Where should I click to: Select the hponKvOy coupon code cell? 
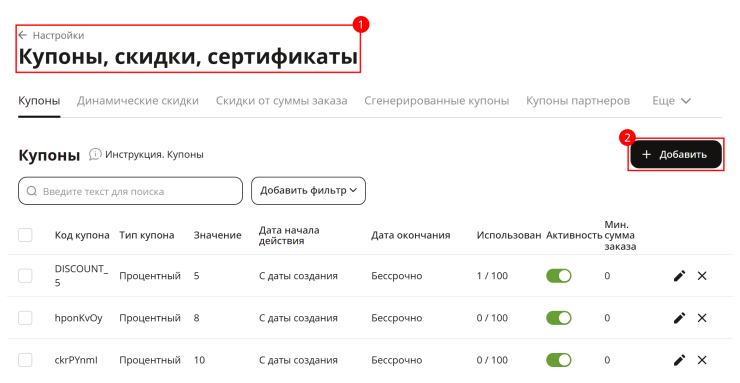[78, 318]
